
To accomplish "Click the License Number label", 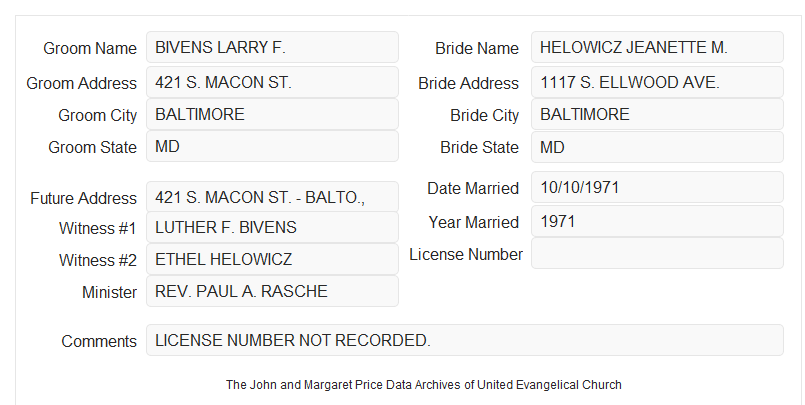I will (466, 254).
